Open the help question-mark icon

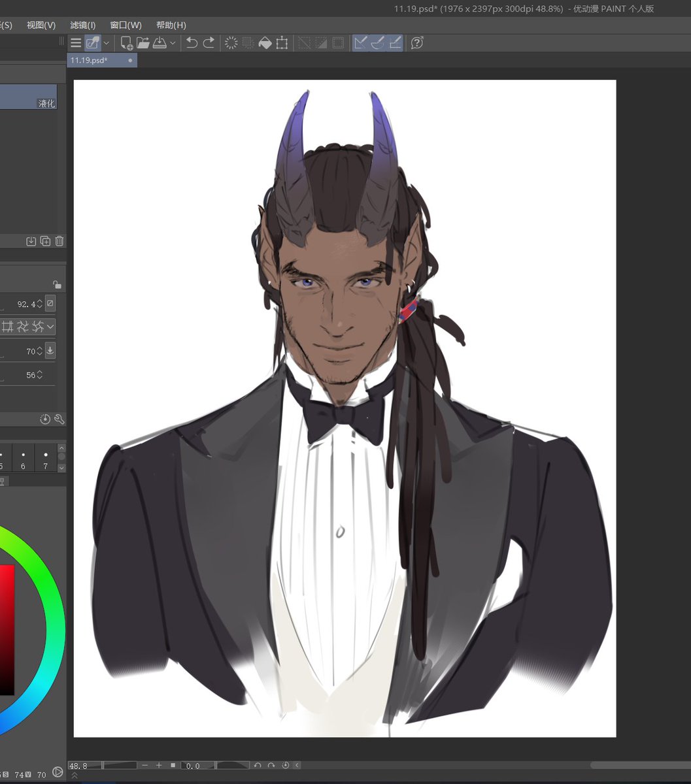click(x=417, y=43)
